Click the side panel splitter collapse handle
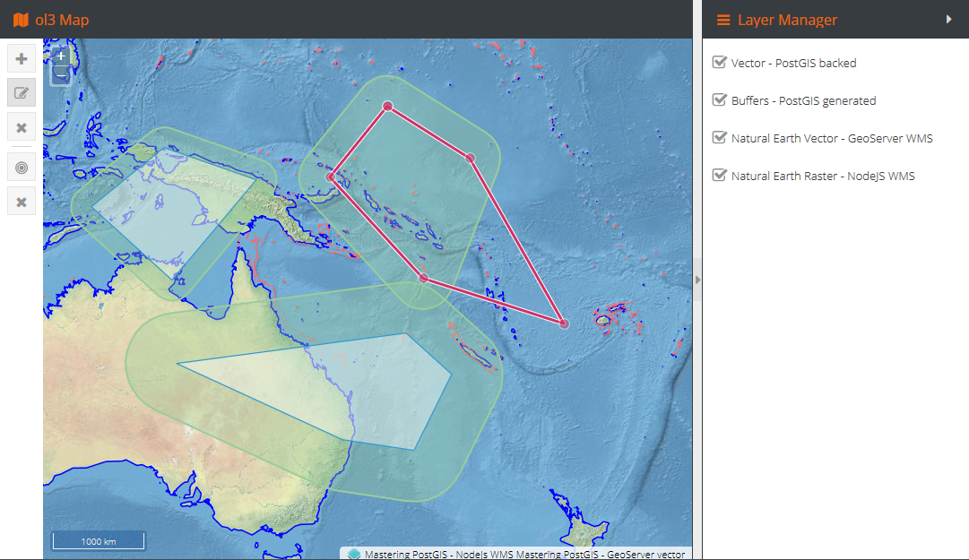The width and height of the screenshot is (969, 560). tap(697, 280)
